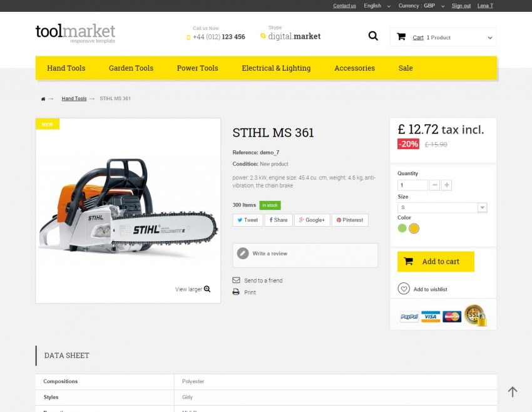This screenshot has width=532, height=412.
Task: Click the envelope Send to a friend icon
Action: 236,280
